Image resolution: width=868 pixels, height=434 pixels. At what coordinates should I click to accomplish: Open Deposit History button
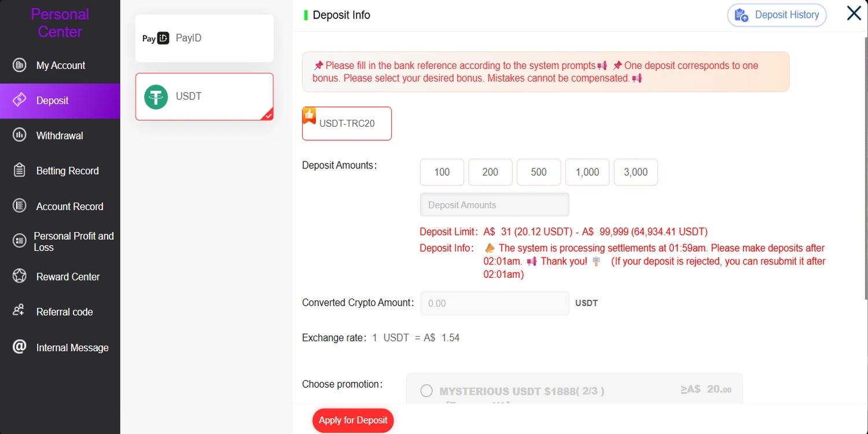pos(777,15)
